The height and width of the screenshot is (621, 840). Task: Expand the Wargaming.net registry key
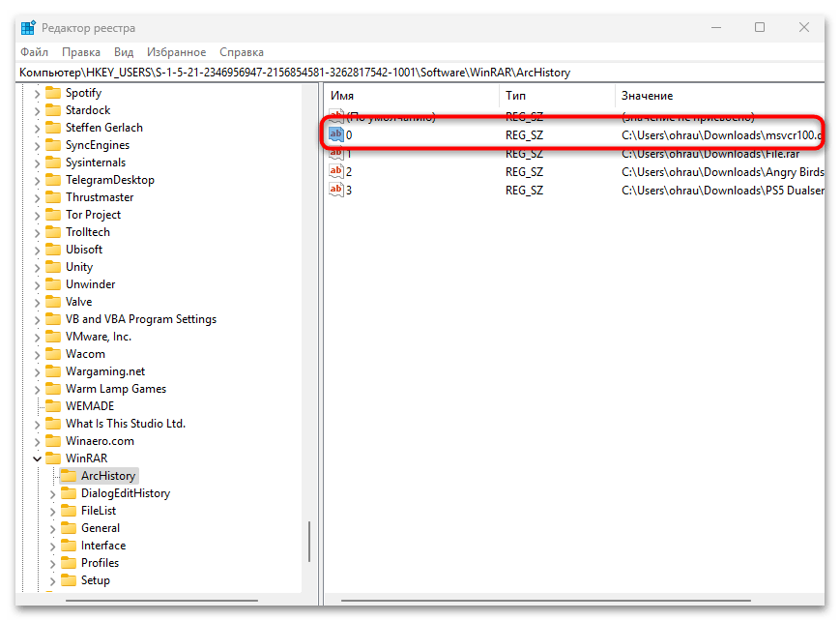click(37, 372)
